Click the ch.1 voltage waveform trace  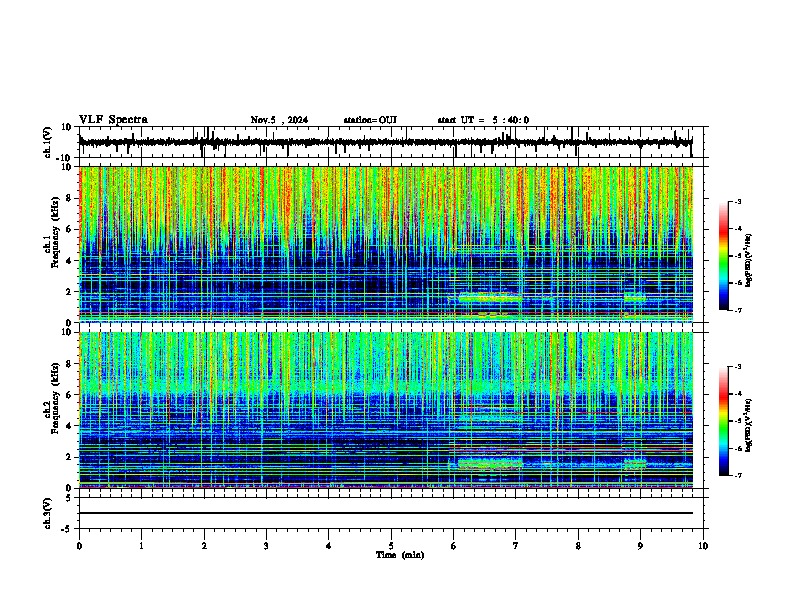click(x=385, y=142)
